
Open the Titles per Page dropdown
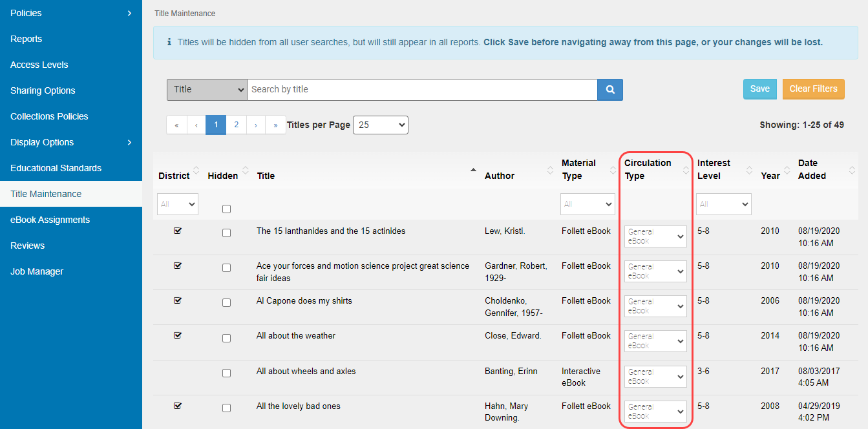(380, 125)
